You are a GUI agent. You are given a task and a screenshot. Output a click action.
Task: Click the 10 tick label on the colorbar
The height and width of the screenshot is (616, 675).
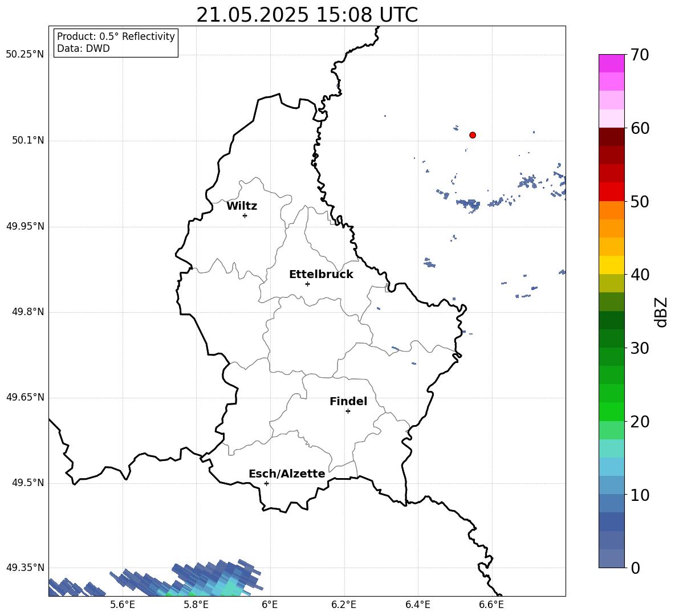(640, 495)
